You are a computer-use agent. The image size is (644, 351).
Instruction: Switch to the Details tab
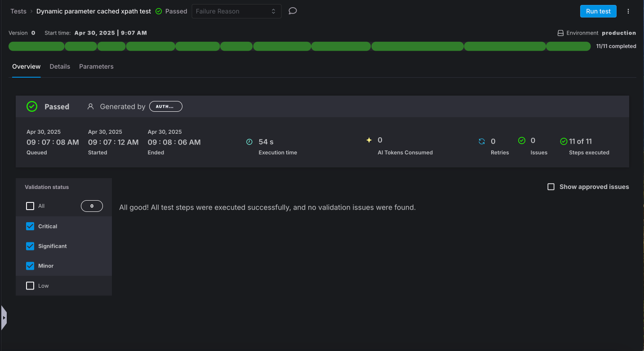(60, 66)
